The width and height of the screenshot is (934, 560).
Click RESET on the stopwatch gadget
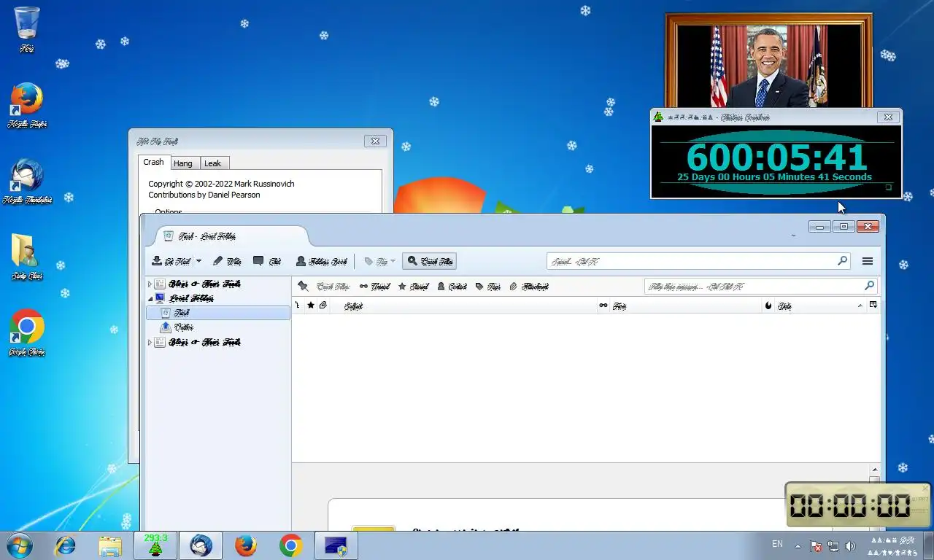[x=919, y=511]
